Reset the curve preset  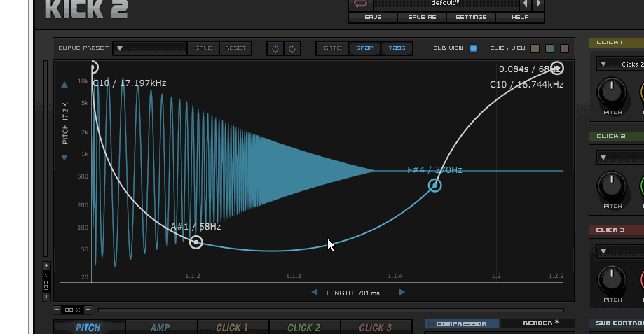235,48
